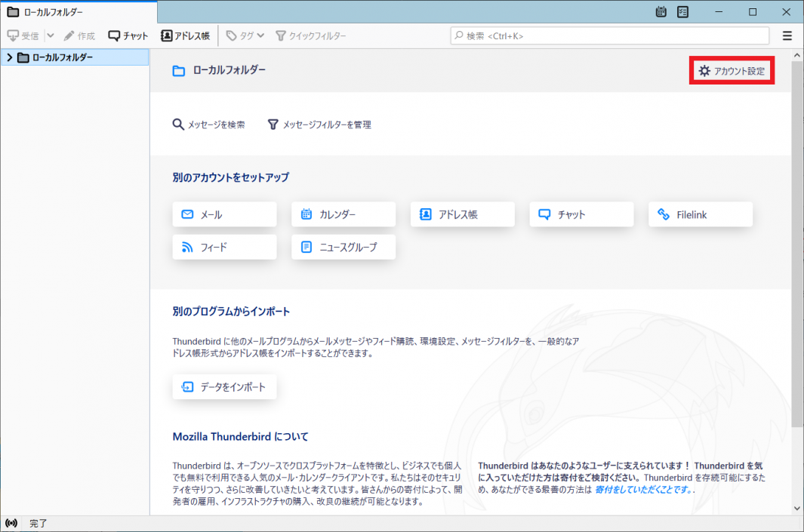
Task: Open アカウント設定 account settings
Action: click(732, 71)
